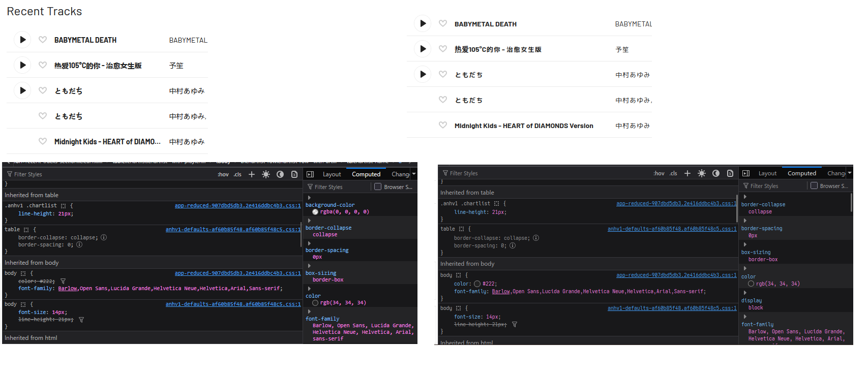The width and height of the screenshot is (868, 375).
Task: Collapse sidebar pane toggle in right DevTools
Action: 746,173
